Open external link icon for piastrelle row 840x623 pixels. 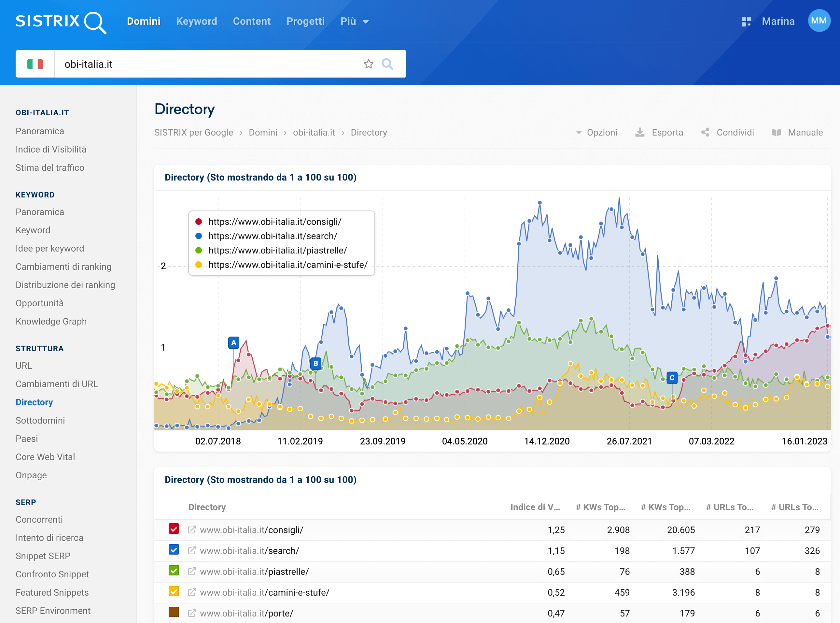pyautogui.click(x=192, y=571)
